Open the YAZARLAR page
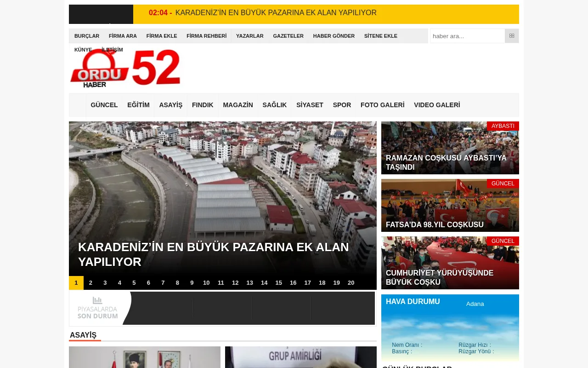The width and height of the screenshot is (588, 368). [249, 36]
